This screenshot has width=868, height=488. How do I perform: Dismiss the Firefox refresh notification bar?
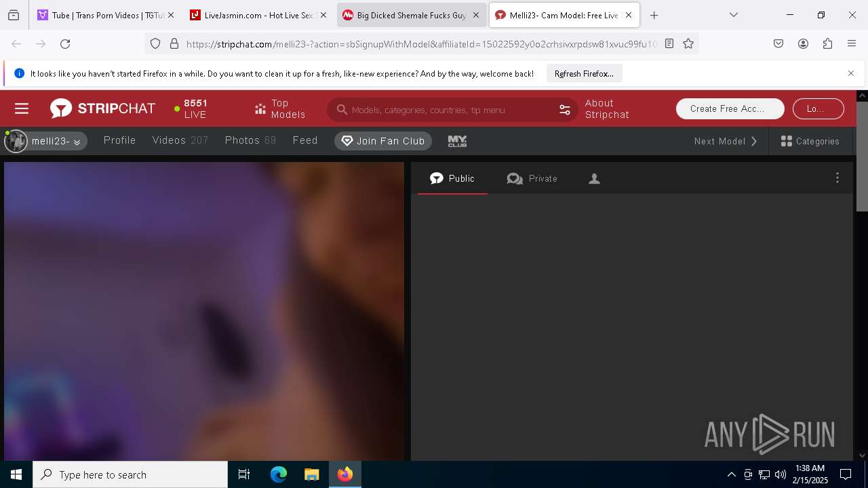click(x=851, y=73)
